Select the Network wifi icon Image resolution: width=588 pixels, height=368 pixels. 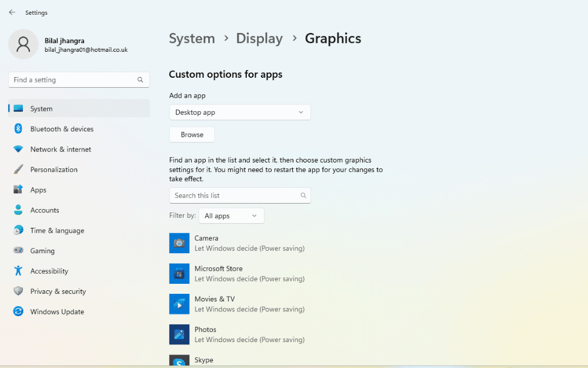tap(18, 149)
